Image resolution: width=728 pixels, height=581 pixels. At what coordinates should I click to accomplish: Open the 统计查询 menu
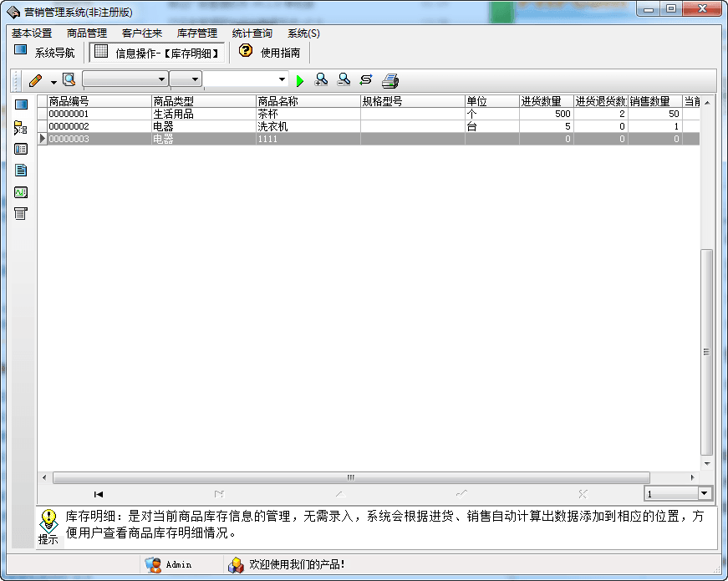point(252,33)
